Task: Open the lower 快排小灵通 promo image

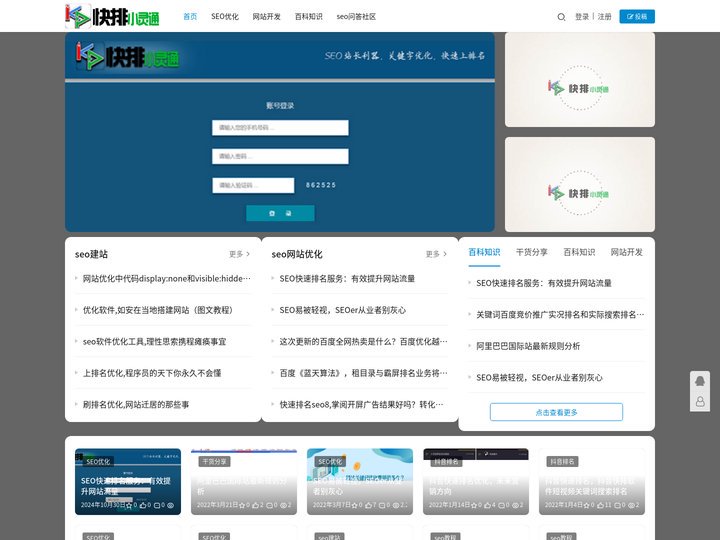Action: (580, 185)
